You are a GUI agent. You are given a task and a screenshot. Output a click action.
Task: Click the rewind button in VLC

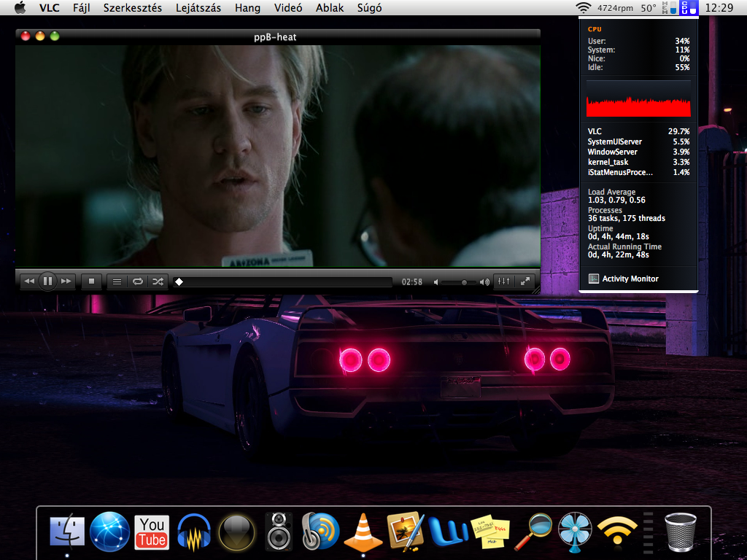[29, 281]
